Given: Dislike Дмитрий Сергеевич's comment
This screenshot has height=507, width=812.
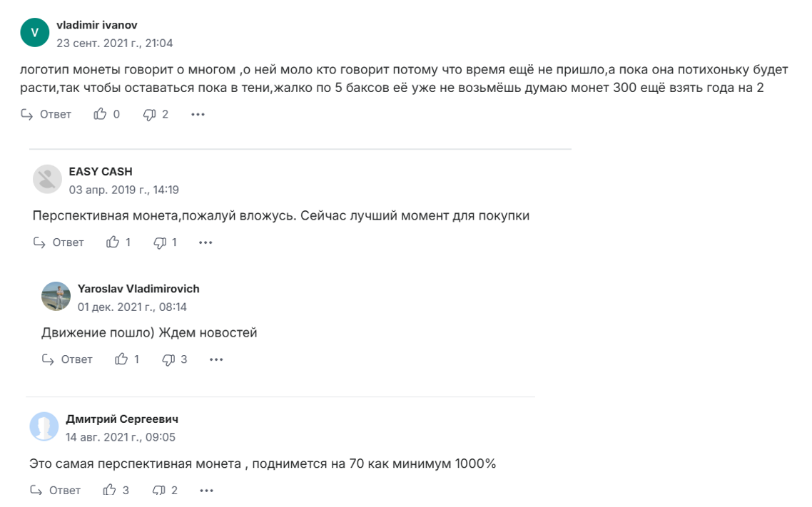Looking at the screenshot, I should [x=158, y=490].
